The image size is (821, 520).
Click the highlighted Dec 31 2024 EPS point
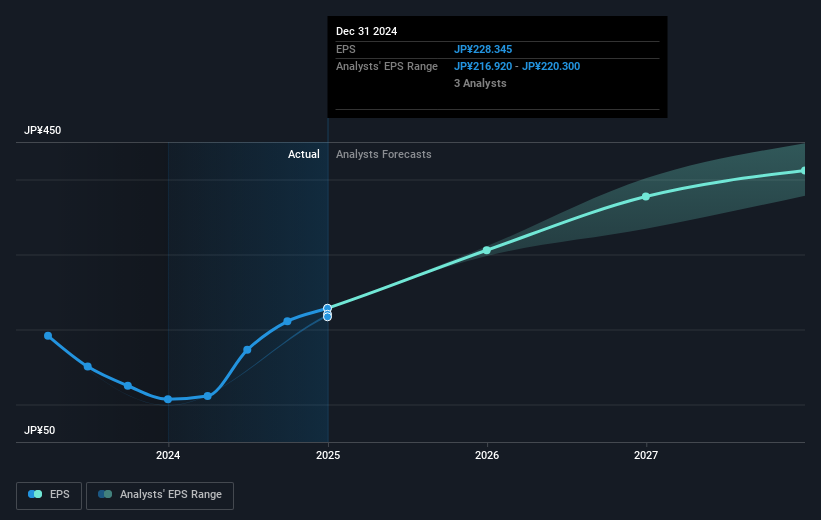coord(327,308)
